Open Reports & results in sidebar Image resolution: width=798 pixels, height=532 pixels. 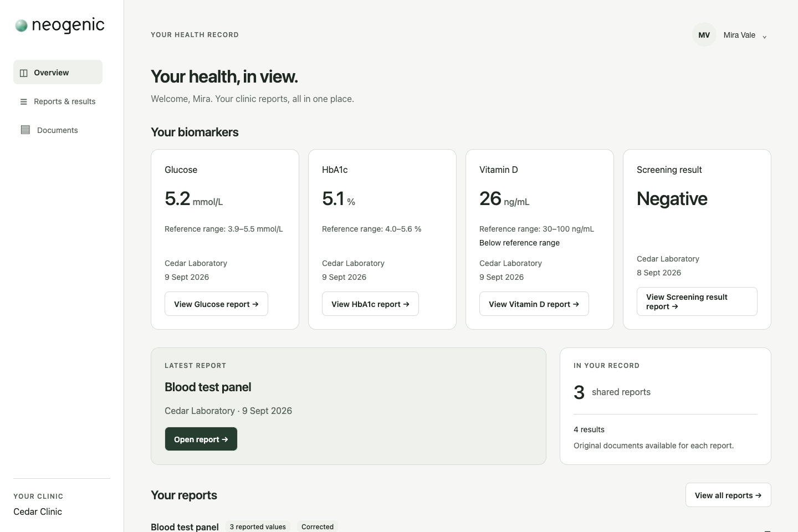58,101
